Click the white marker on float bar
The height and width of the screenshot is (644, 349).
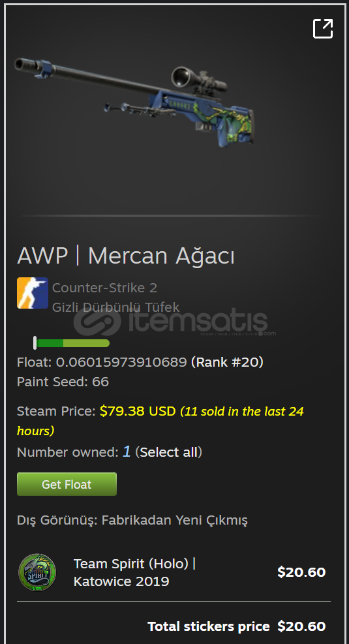click(x=35, y=343)
